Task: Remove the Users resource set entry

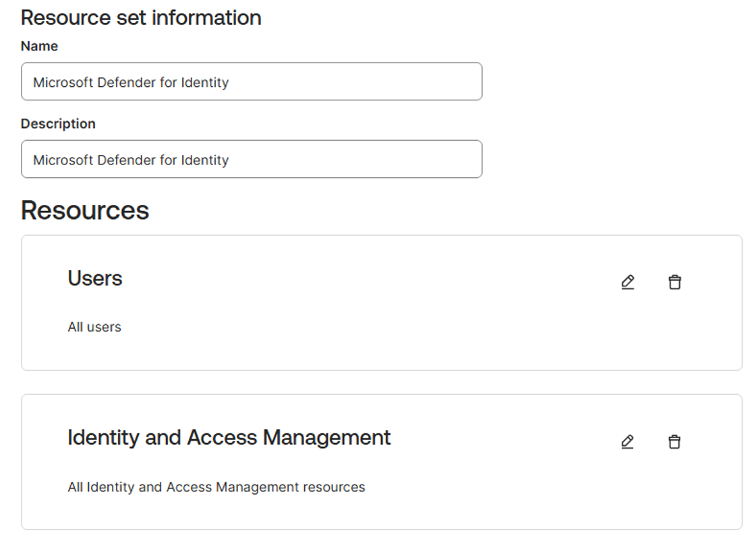Action: pos(674,282)
